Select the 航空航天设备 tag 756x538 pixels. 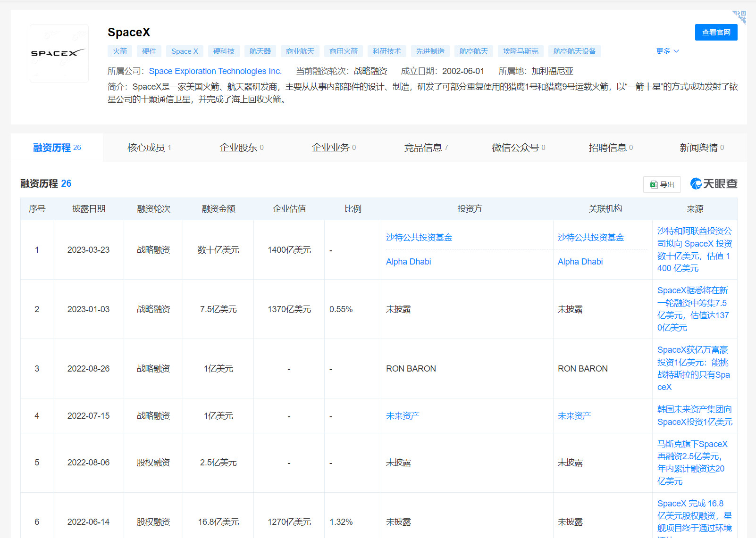tap(575, 51)
